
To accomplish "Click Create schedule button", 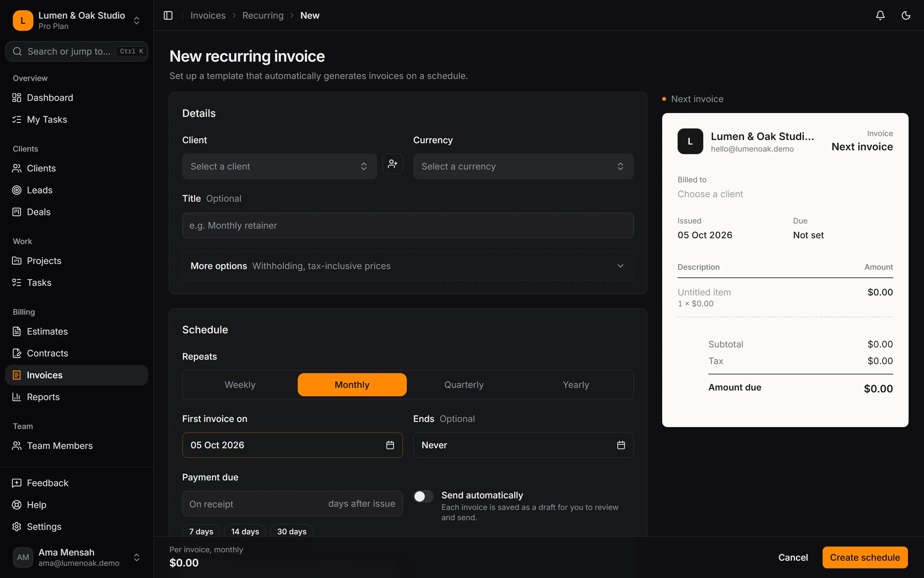I will (x=865, y=557).
